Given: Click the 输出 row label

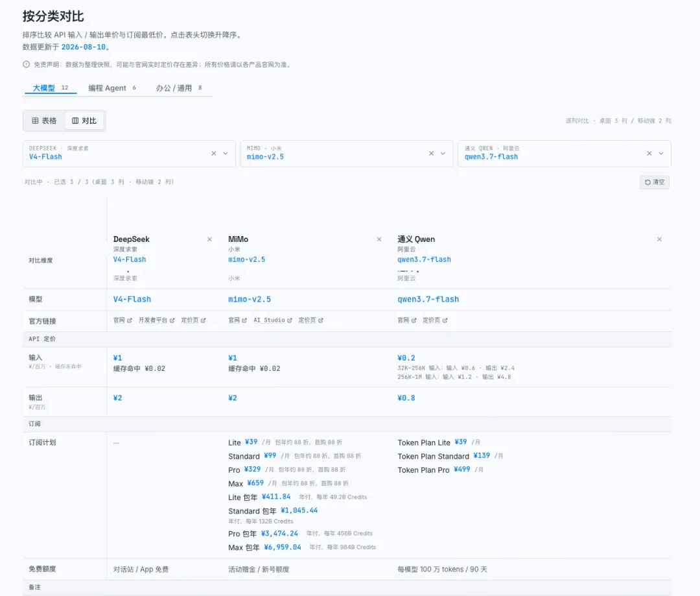Looking at the screenshot, I should [x=35, y=398].
